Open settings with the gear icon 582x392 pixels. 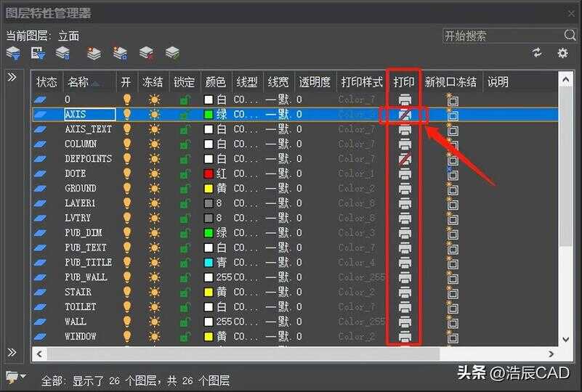pos(562,53)
